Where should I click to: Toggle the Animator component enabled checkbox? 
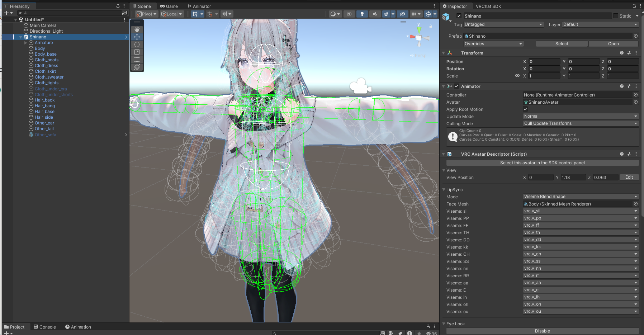[456, 86]
